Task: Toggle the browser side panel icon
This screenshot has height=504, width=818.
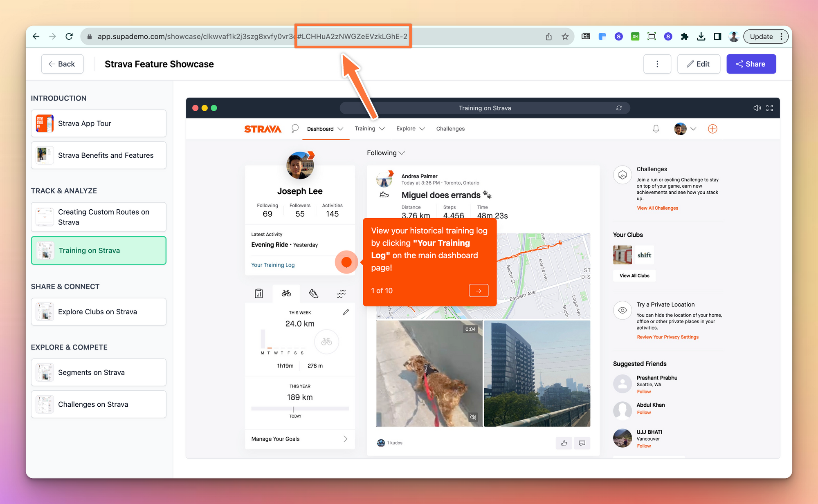Action: [717, 36]
